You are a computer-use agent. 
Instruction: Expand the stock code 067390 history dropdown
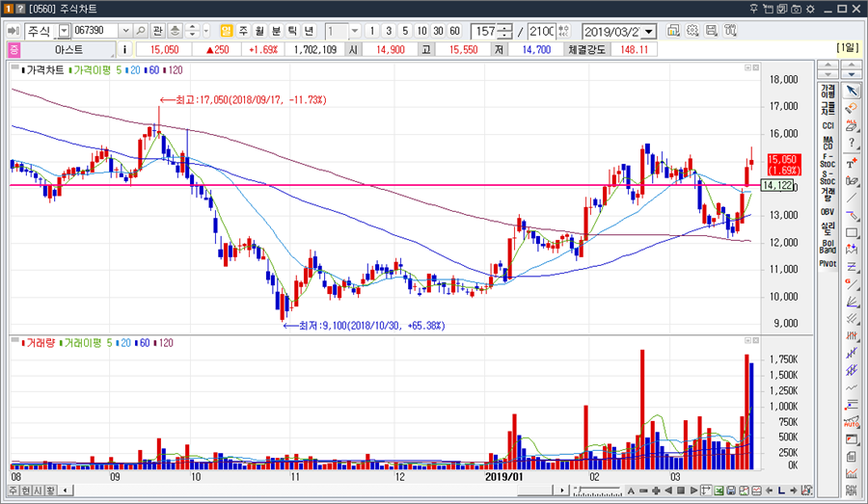(x=126, y=31)
